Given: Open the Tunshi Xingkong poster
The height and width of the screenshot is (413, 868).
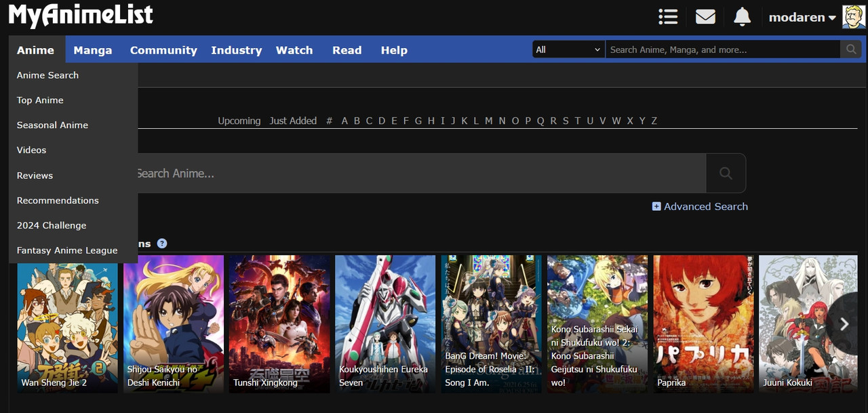Looking at the screenshot, I should pos(279,324).
